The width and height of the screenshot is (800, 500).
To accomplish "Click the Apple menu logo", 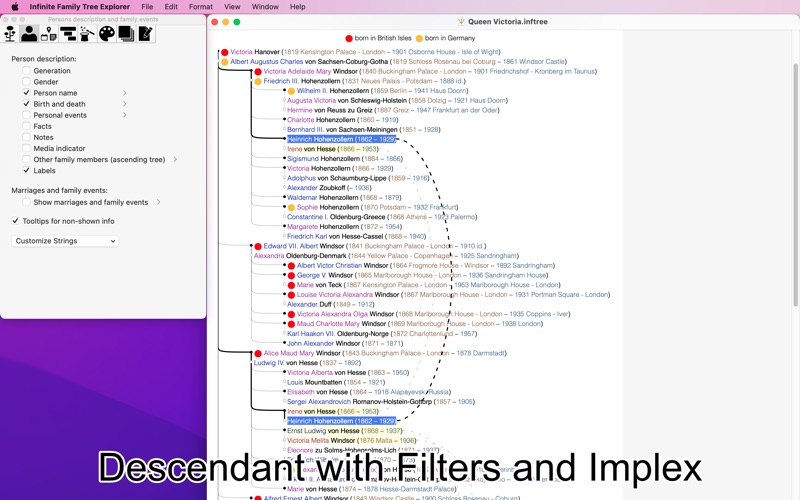I will click(15, 7).
